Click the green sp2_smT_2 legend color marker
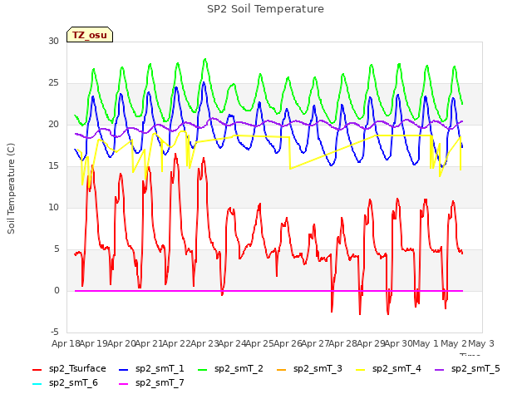The height and width of the screenshot is (399, 532). pyautogui.click(x=203, y=369)
